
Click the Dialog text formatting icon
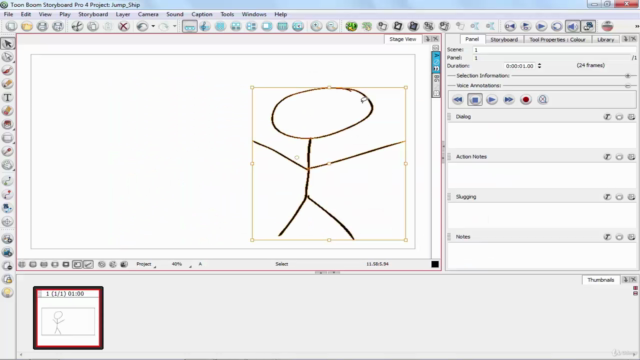[607, 117]
